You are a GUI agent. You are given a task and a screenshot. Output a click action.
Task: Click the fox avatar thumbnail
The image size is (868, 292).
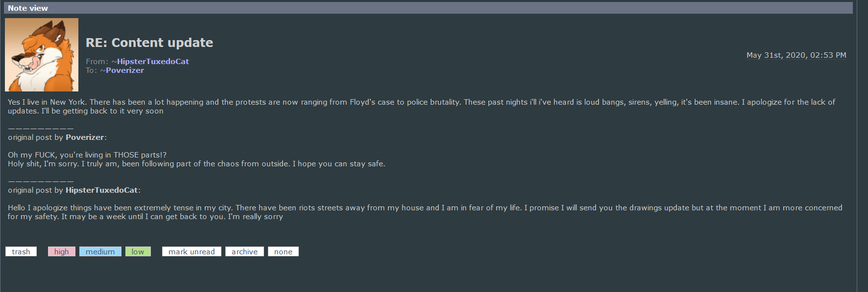coord(42,55)
